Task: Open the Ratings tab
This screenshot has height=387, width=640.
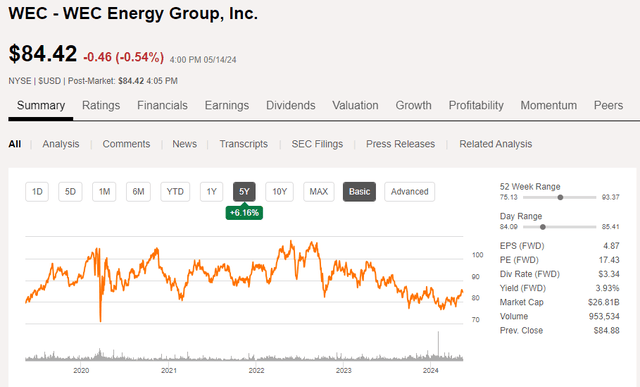Action: pyautogui.click(x=101, y=105)
